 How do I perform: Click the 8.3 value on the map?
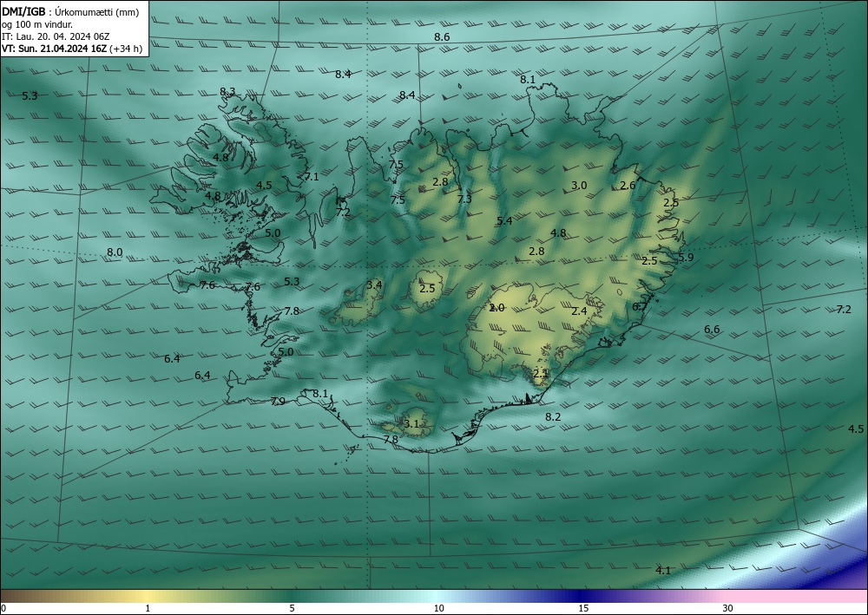coord(227,91)
